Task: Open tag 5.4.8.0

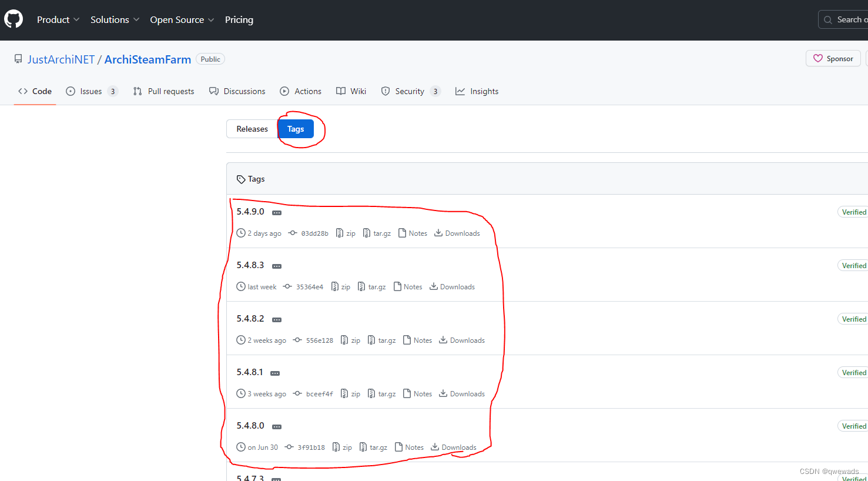Action: [x=250, y=426]
